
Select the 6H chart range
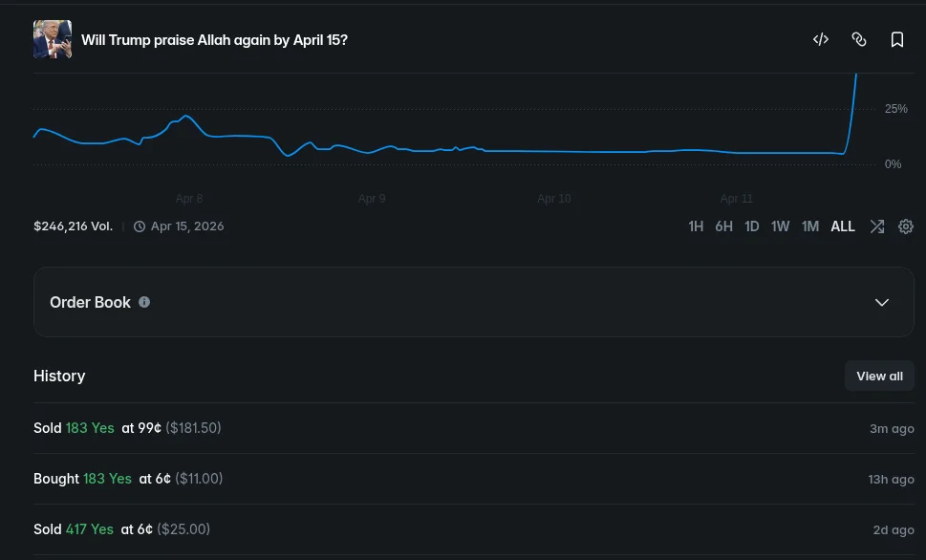point(723,226)
